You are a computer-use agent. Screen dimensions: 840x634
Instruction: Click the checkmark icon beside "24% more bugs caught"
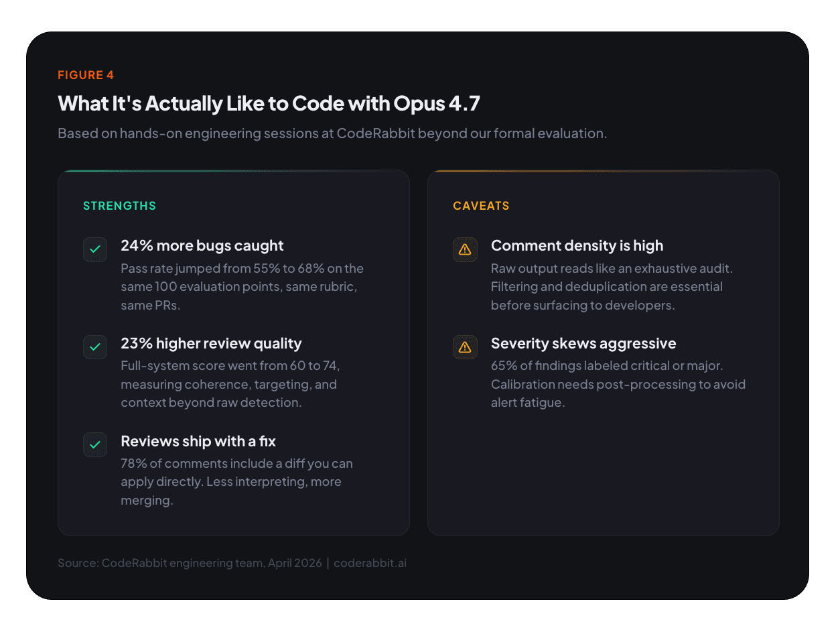pos(95,249)
